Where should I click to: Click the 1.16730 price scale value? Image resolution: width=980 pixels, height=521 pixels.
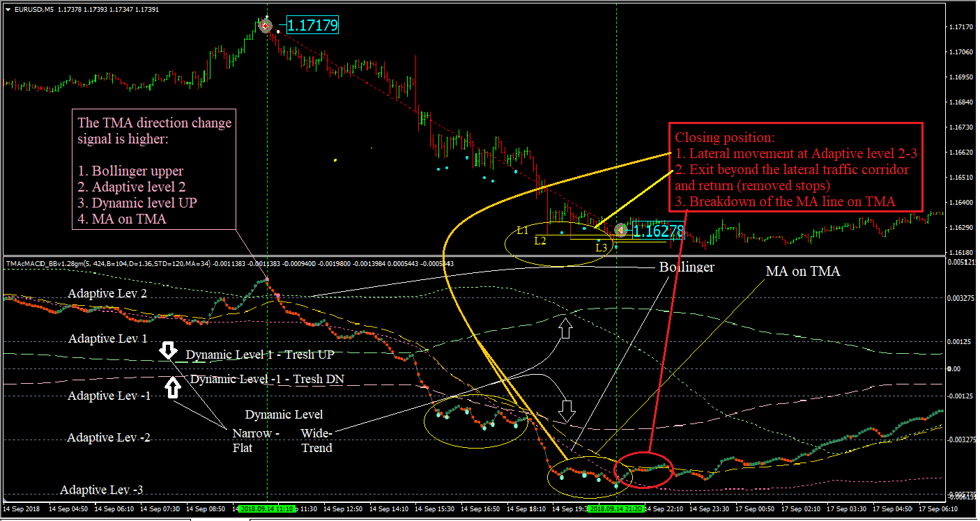click(961, 127)
